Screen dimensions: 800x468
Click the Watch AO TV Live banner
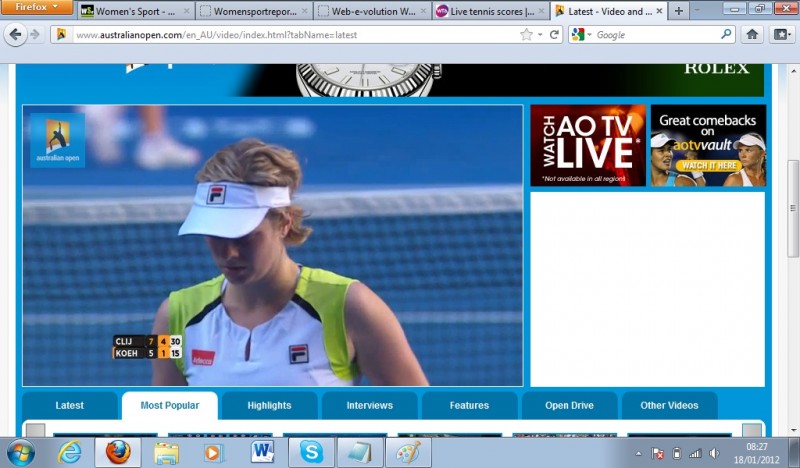pos(587,145)
